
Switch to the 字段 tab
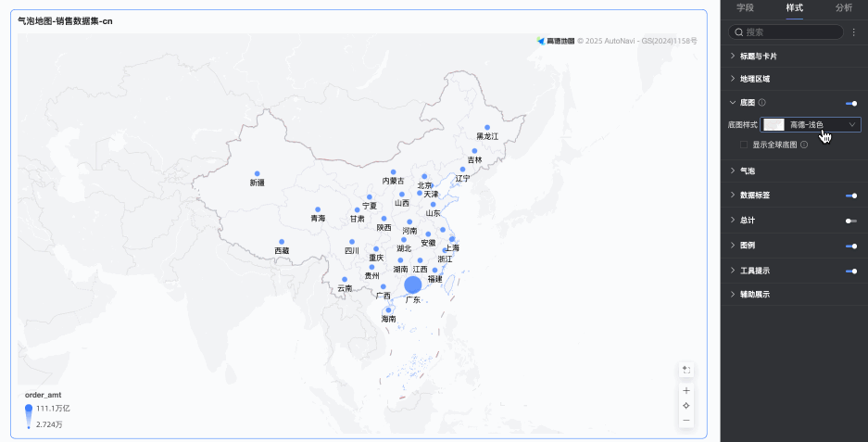[745, 7]
